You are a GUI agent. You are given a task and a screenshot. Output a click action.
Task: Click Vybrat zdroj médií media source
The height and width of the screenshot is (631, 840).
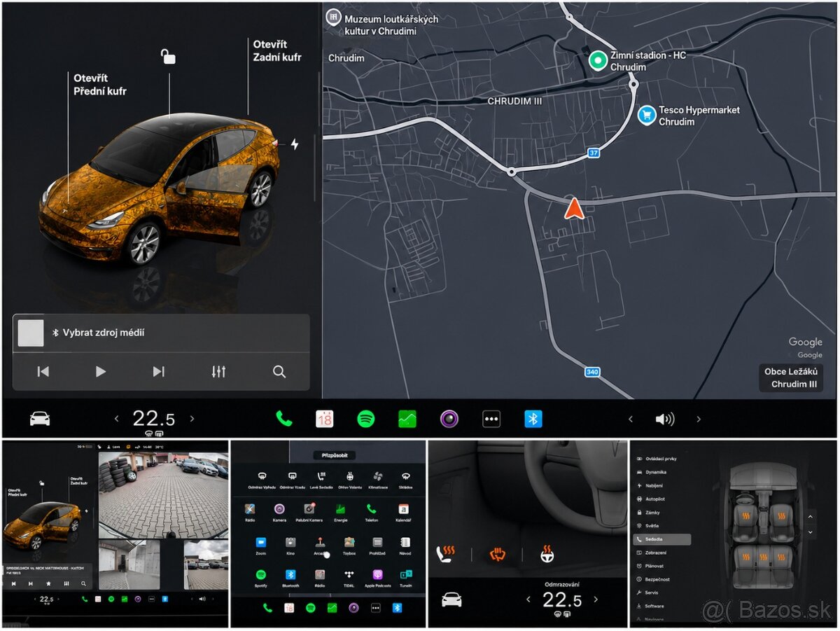104,333
